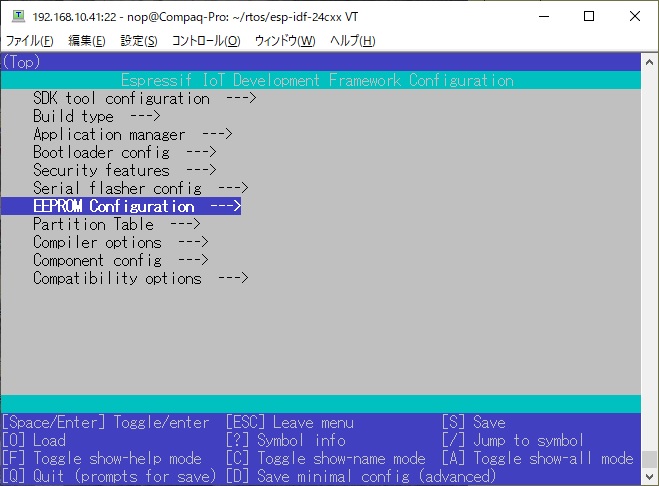Click the scrollbar down arrow

[x=650, y=477]
